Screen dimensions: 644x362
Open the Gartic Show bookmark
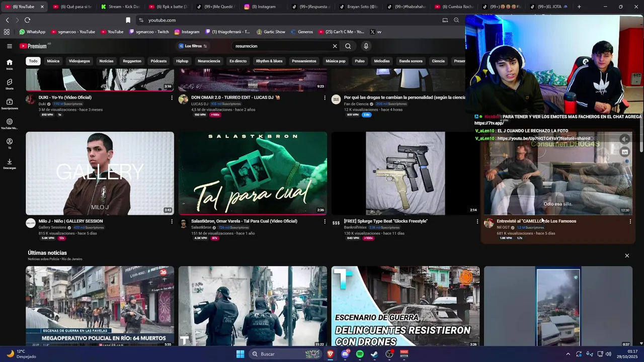(x=271, y=32)
